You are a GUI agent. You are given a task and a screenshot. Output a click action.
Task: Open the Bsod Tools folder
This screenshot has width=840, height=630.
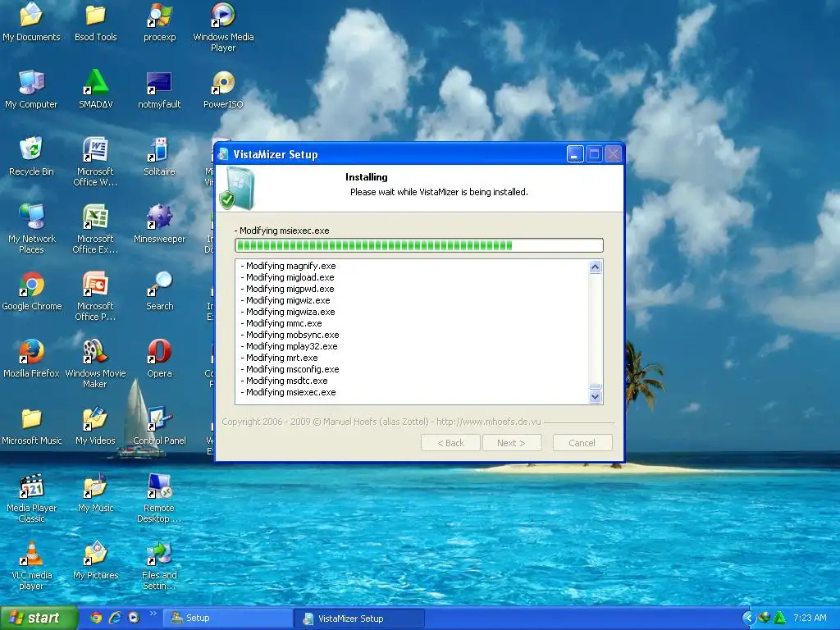(95, 22)
